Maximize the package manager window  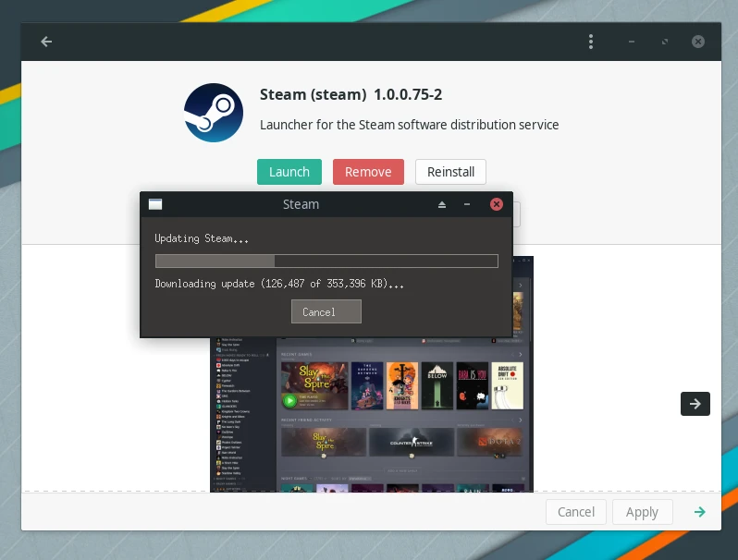click(665, 42)
